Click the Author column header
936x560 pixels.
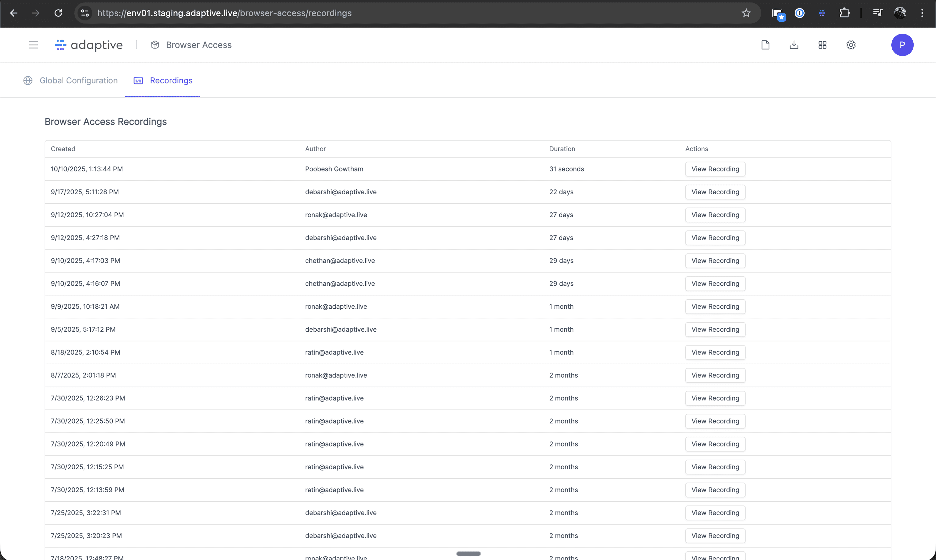coord(315,149)
